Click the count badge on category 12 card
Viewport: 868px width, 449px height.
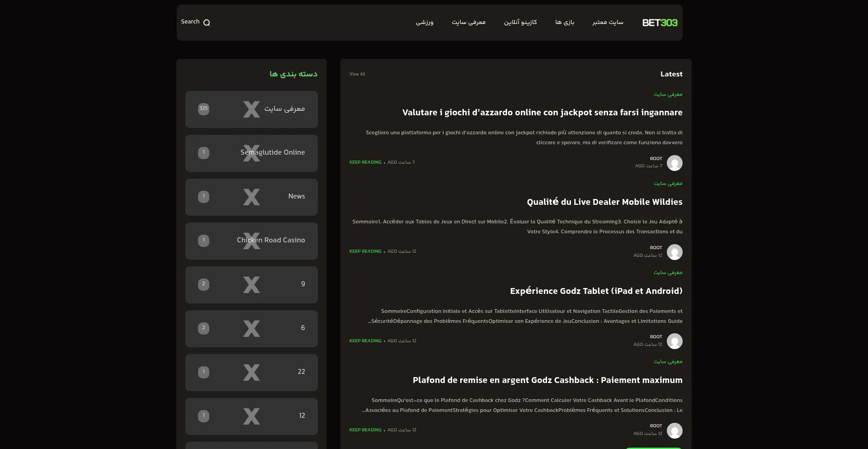coord(203,416)
